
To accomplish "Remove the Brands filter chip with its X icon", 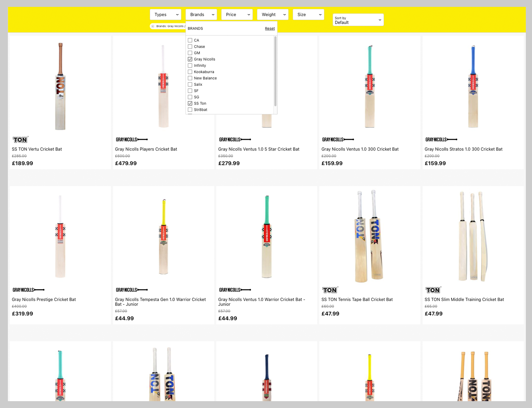I will 153,26.
